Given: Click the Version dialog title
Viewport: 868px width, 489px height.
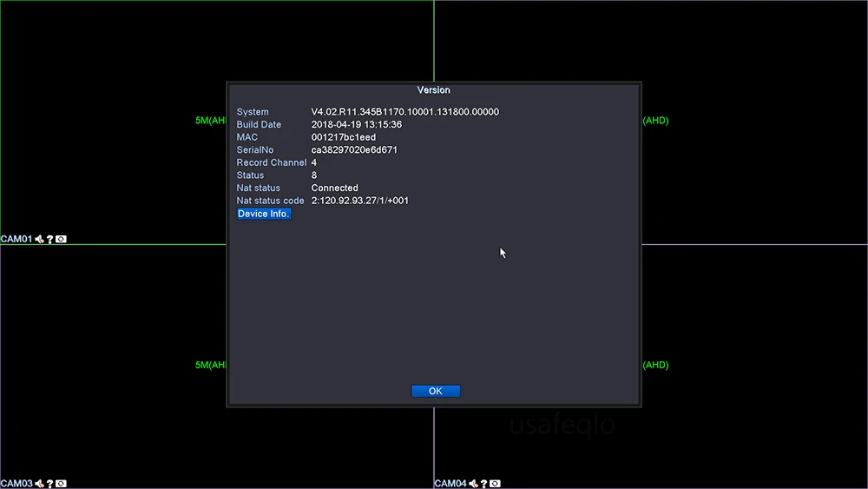Looking at the screenshot, I should [x=433, y=90].
